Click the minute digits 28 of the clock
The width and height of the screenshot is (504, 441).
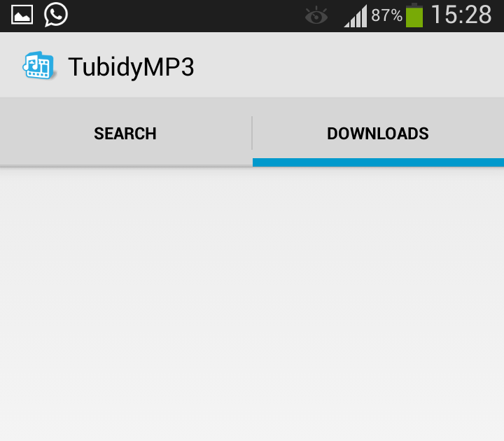(x=479, y=15)
